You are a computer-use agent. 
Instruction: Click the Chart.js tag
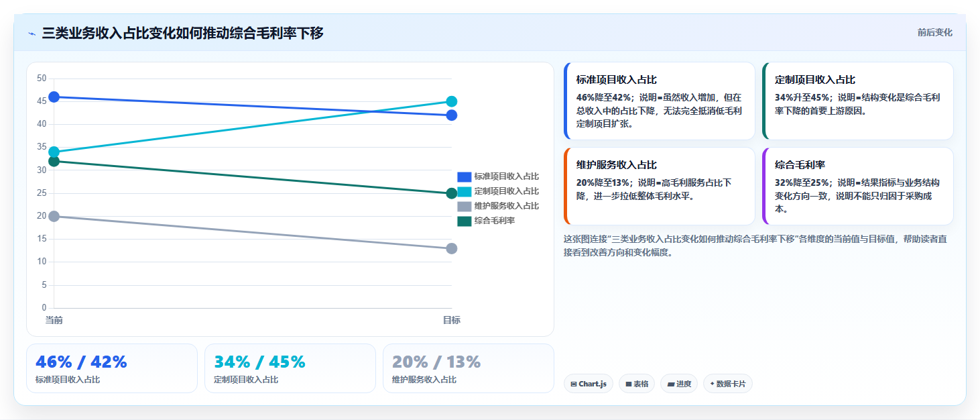(589, 384)
